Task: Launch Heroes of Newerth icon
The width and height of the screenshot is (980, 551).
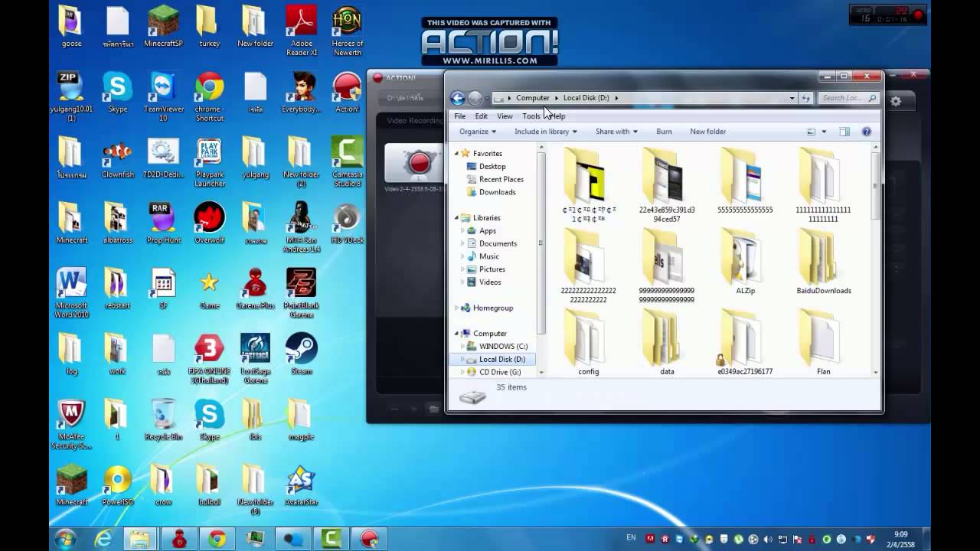Action: pos(347,31)
